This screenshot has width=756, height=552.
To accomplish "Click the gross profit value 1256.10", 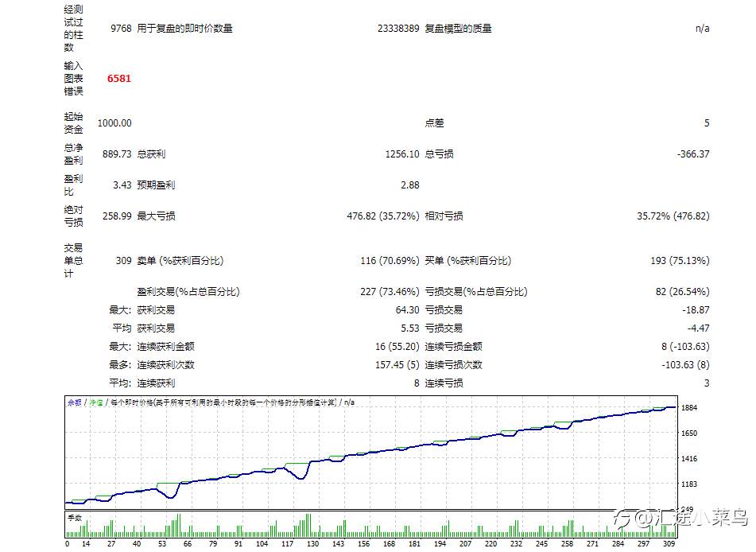I will pyautogui.click(x=402, y=154).
